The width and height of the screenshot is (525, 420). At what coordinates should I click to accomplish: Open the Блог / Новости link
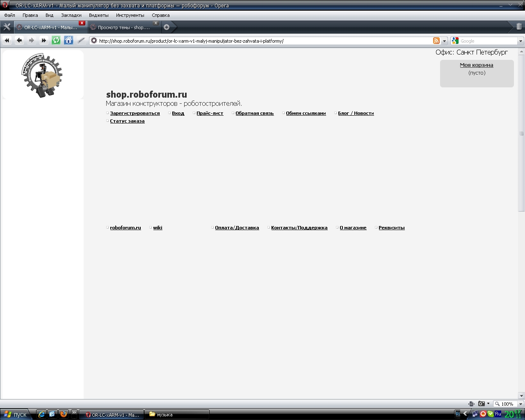click(356, 113)
